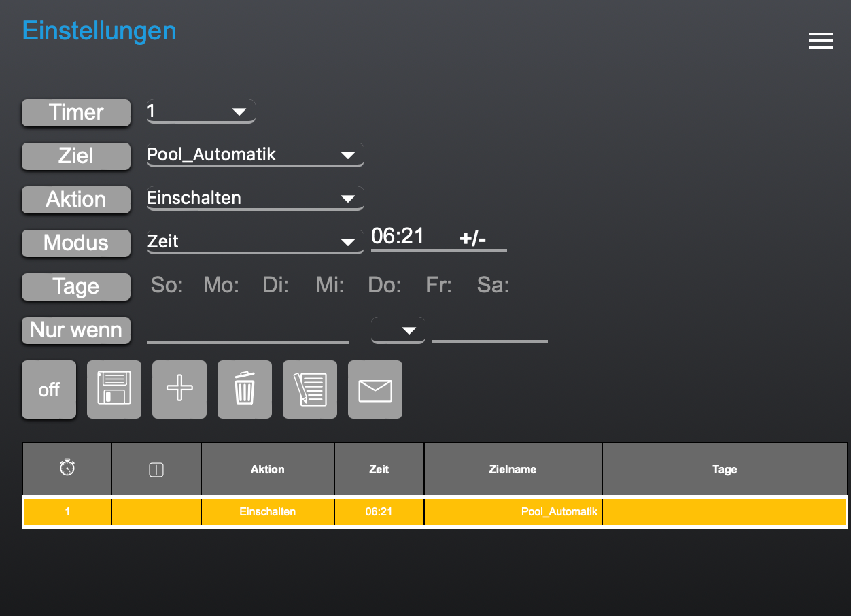Image resolution: width=851 pixels, height=616 pixels.
Task: Click the switch state column header icon
Action: [x=156, y=469]
